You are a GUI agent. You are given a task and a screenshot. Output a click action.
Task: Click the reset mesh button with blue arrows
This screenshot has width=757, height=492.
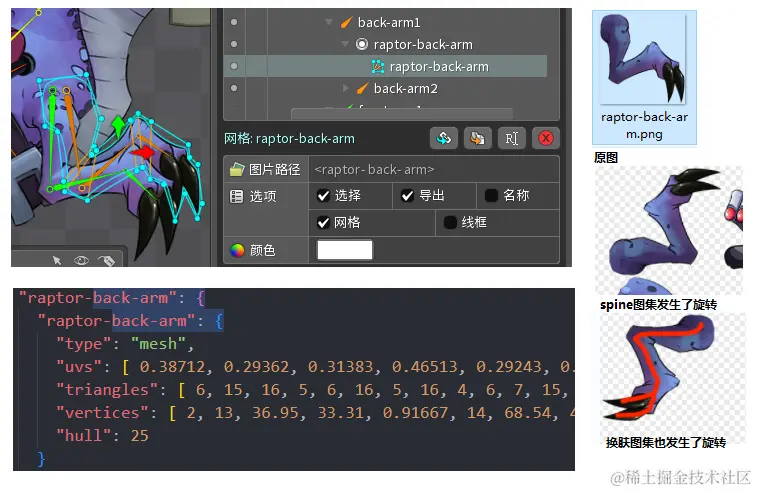[444, 139]
